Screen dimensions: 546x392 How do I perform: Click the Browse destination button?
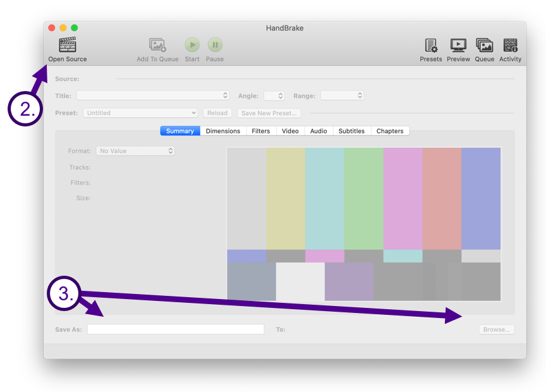pyautogui.click(x=496, y=329)
